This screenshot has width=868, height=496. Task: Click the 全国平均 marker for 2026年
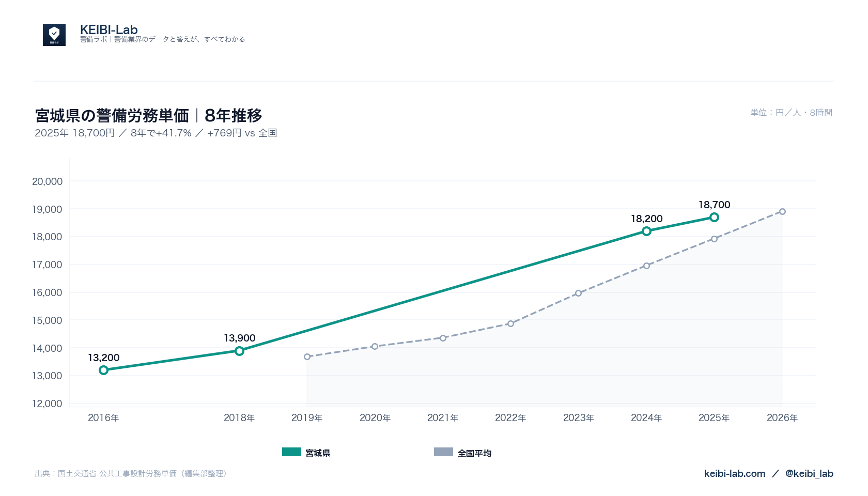pos(782,211)
